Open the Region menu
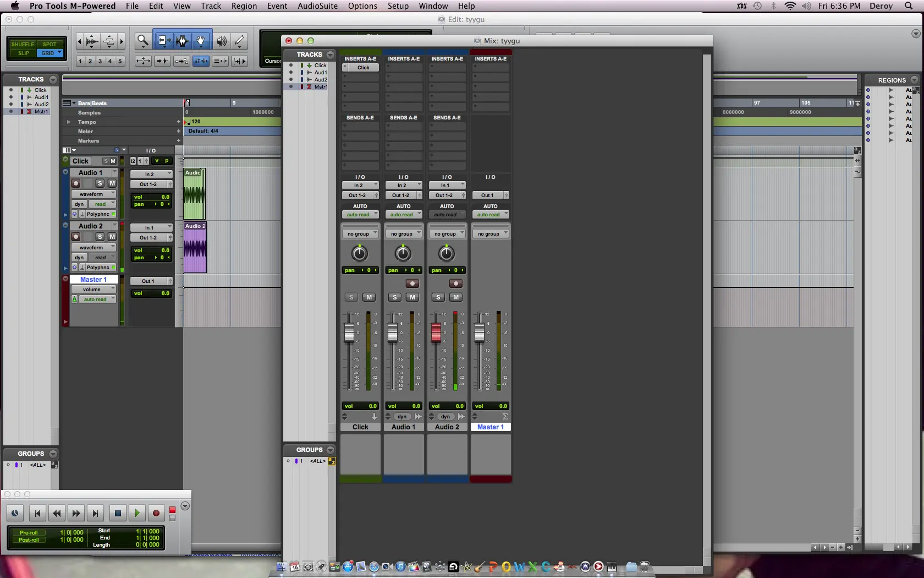 coord(244,6)
